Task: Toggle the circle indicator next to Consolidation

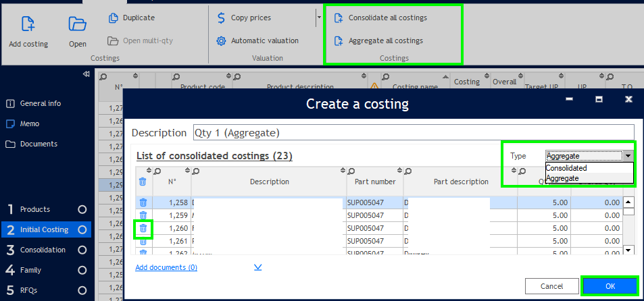Action: click(82, 250)
